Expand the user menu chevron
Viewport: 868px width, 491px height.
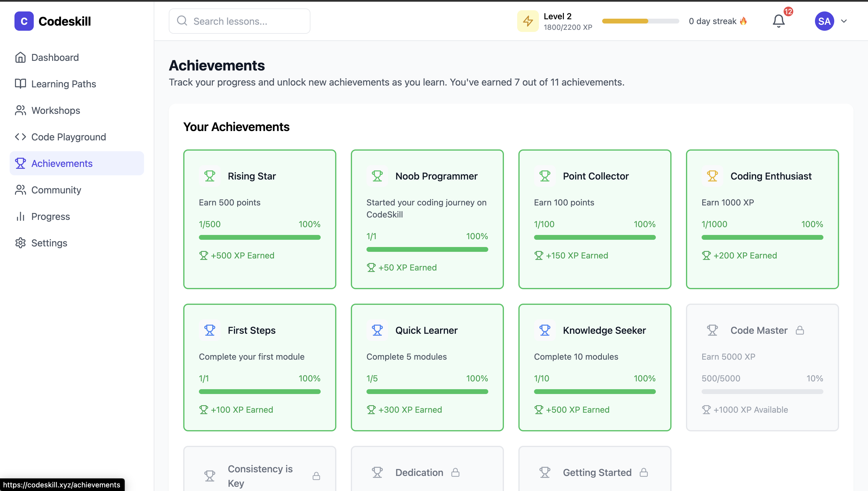pos(844,21)
